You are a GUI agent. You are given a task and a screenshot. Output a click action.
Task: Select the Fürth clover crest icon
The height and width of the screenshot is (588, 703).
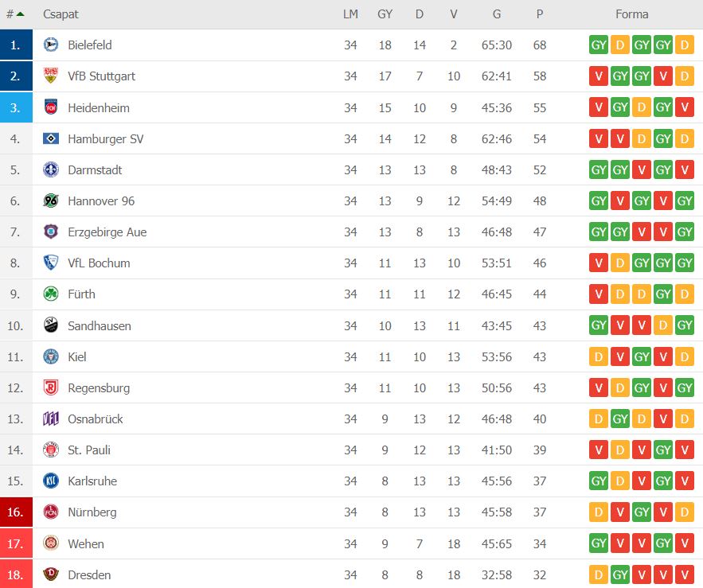[51, 294]
